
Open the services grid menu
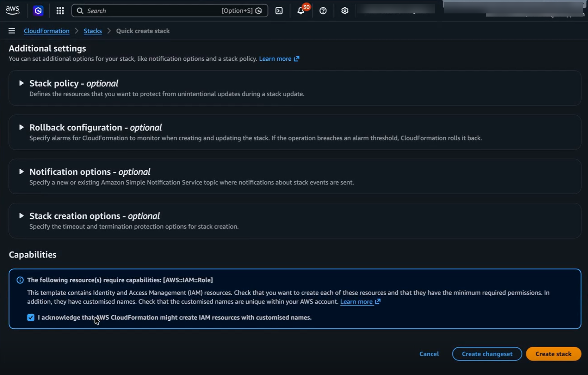[x=60, y=11]
